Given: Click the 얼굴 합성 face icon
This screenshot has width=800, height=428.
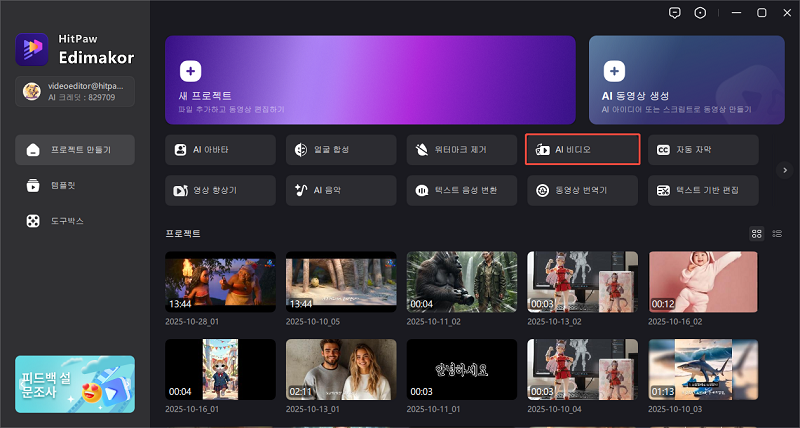Looking at the screenshot, I should (301, 149).
